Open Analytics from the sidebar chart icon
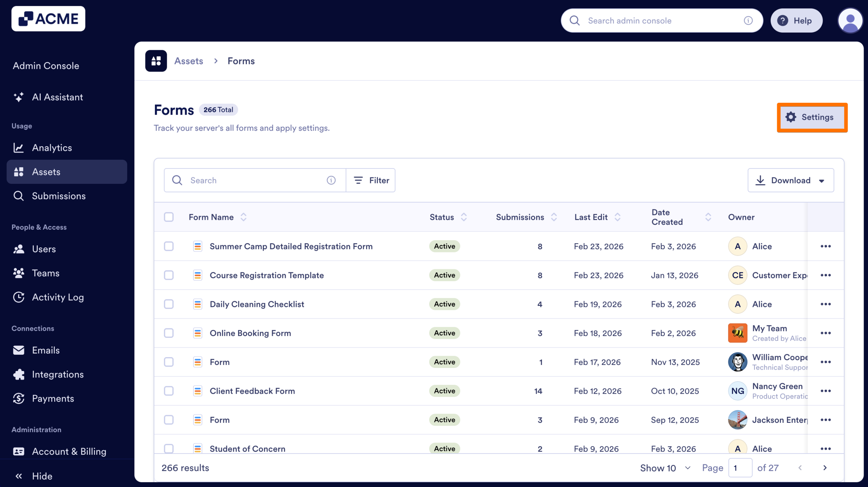The height and width of the screenshot is (487, 868). click(x=19, y=148)
